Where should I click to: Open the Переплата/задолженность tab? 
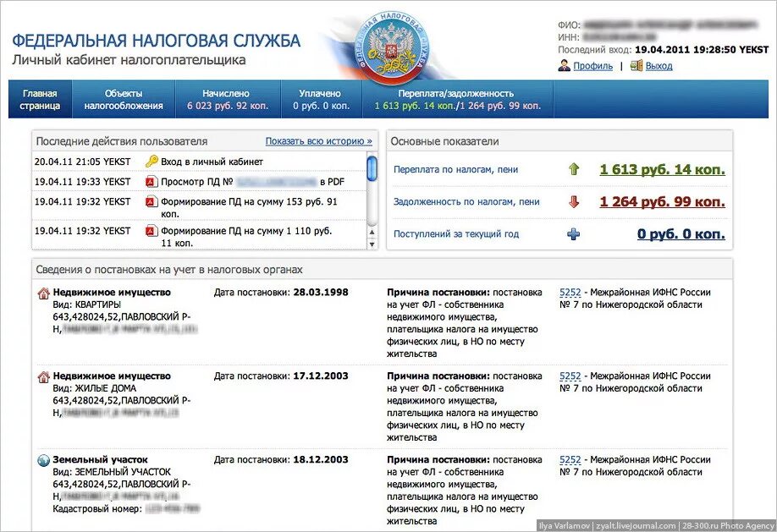pyautogui.click(x=457, y=100)
